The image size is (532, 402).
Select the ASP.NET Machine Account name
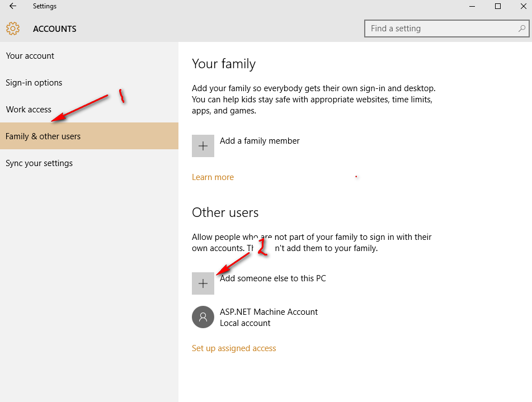tap(269, 312)
